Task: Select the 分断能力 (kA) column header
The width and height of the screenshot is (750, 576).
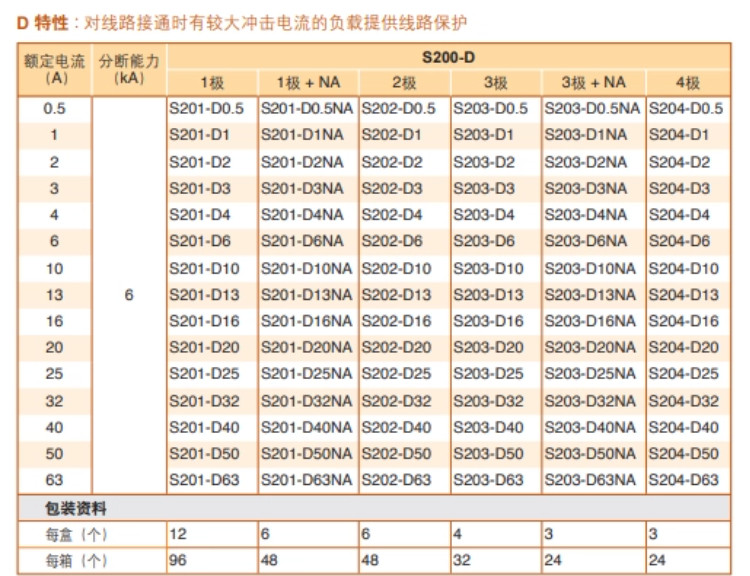Action: pyautogui.click(x=129, y=69)
